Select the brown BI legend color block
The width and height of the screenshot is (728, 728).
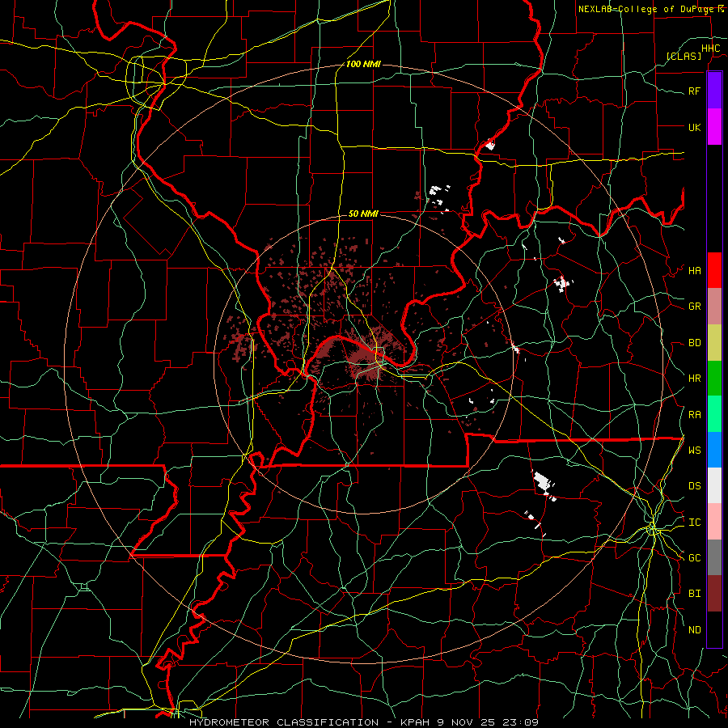714,594
